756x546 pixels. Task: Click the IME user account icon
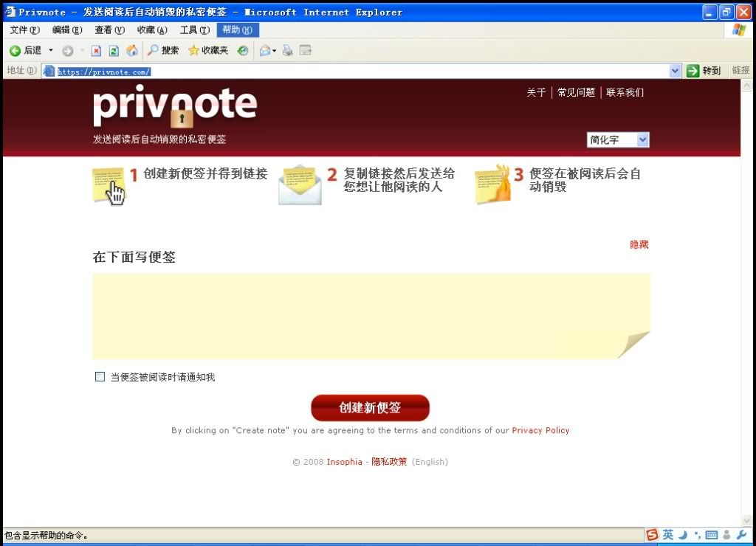[726, 535]
